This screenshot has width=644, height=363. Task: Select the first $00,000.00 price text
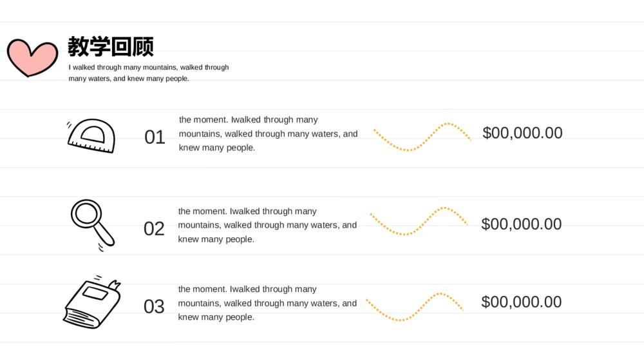pos(522,133)
